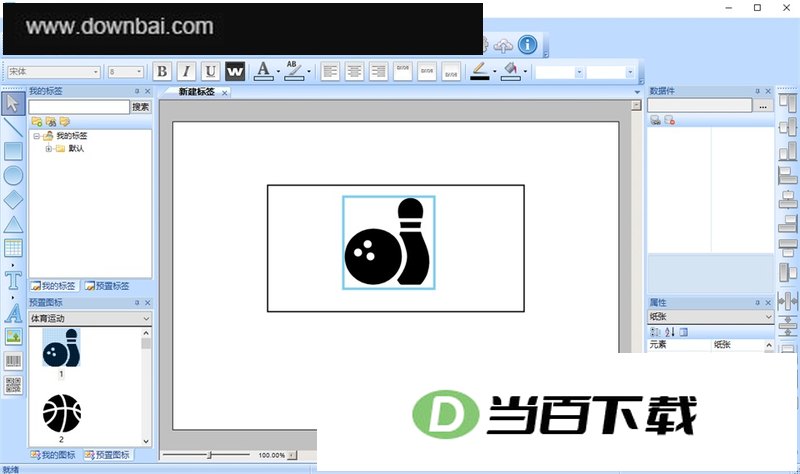Select bowling icon thumbnail 1
Image resolution: width=800 pixels, height=474 pixels.
pyautogui.click(x=61, y=348)
